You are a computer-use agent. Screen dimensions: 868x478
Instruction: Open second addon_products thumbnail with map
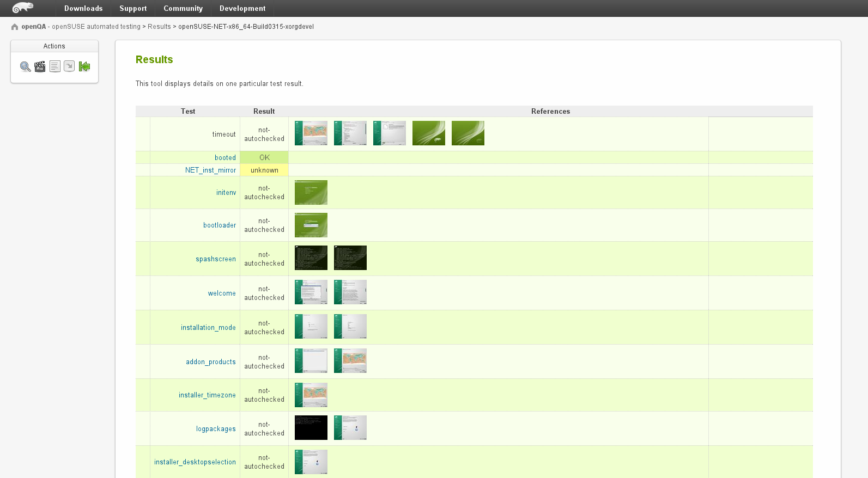click(350, 361)
